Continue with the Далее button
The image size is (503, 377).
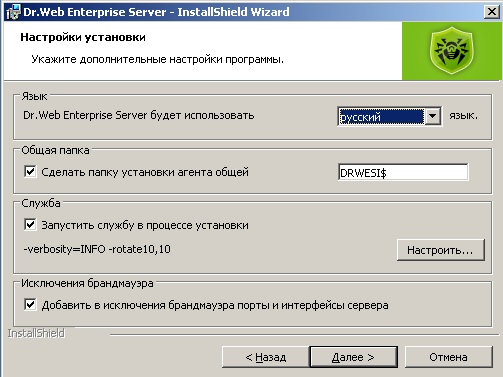pyautogui.click(x=353, y=357)
